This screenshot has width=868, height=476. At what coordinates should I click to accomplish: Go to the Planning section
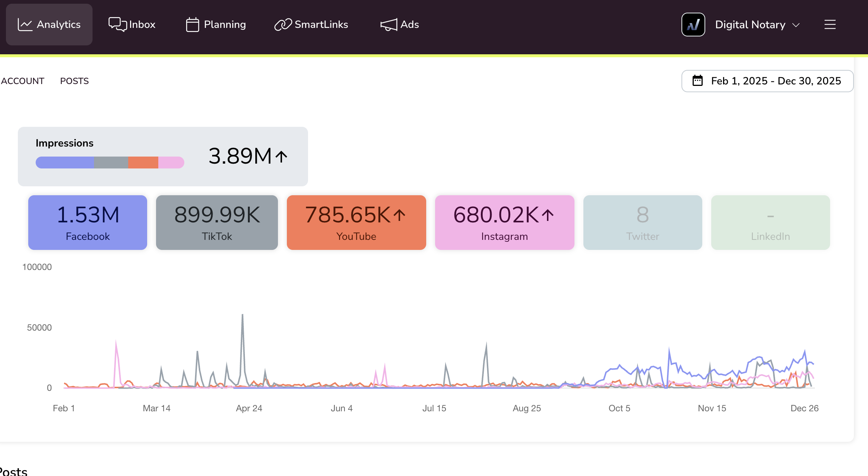click(216, 25)
